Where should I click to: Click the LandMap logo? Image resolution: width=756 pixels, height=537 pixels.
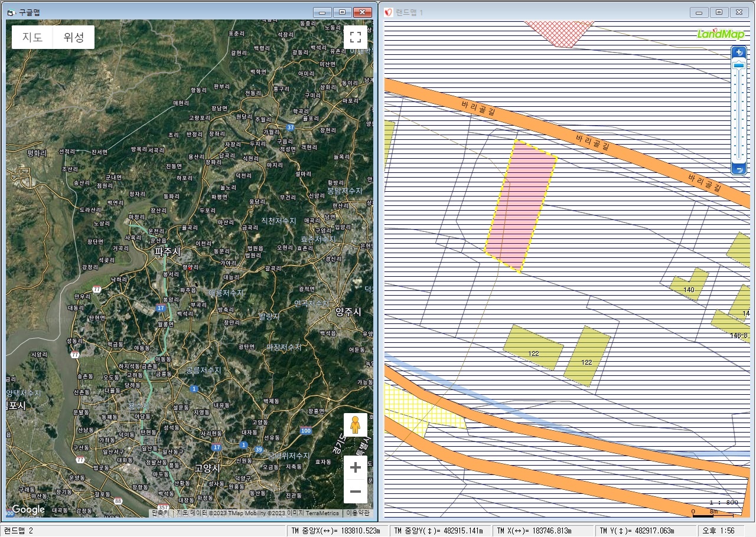coord(721,34)
